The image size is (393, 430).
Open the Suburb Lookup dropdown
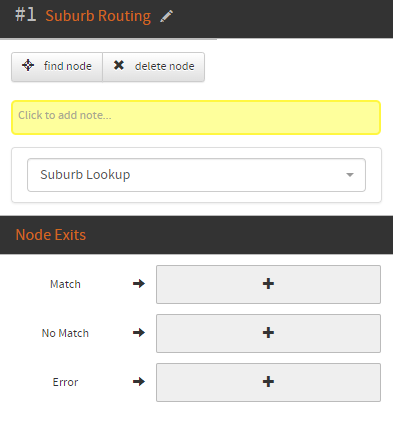196,175
